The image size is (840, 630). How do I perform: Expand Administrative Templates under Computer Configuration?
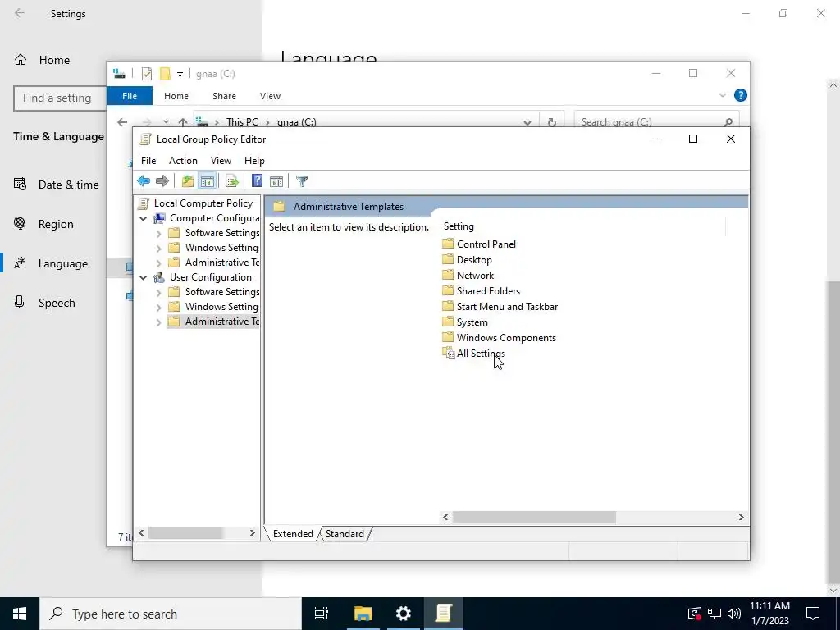(x=158, y=263)
